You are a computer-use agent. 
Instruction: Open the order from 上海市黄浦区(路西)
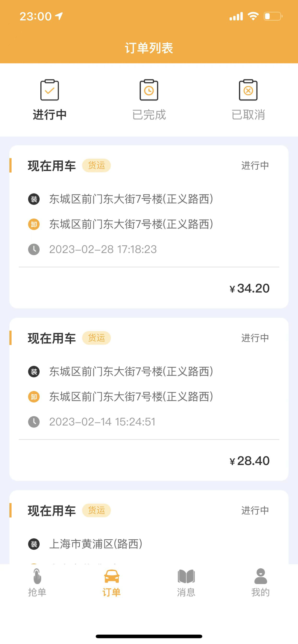coord(149,527)
